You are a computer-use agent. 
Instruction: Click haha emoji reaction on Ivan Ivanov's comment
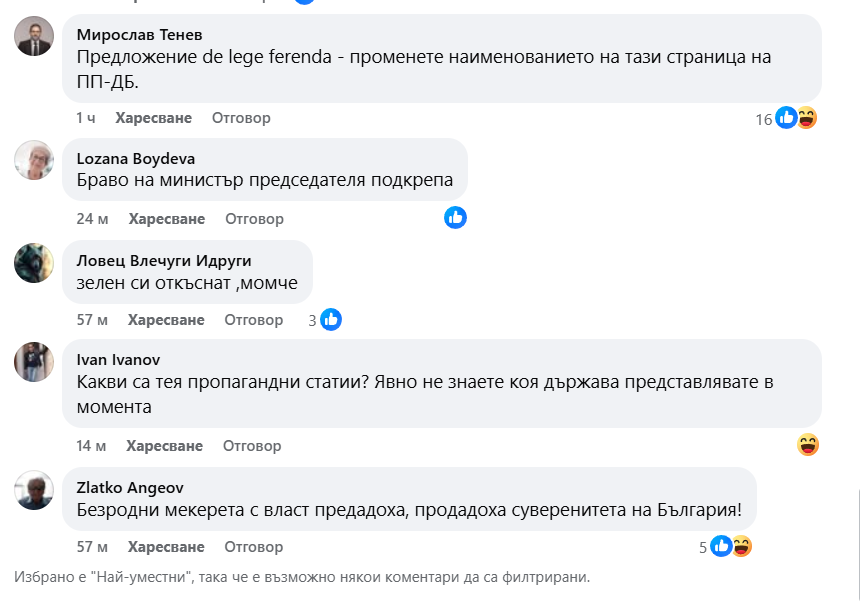click(x=808, y=445)
